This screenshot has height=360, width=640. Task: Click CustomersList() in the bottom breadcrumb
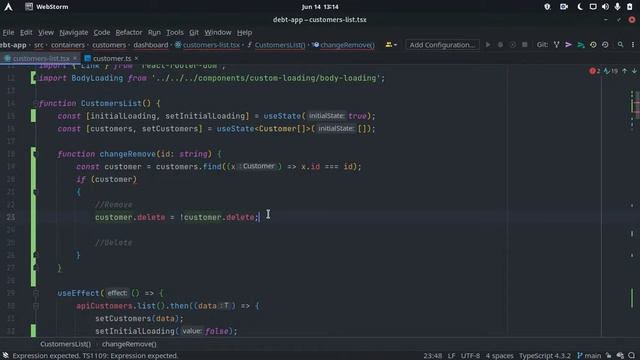[65, 344]
